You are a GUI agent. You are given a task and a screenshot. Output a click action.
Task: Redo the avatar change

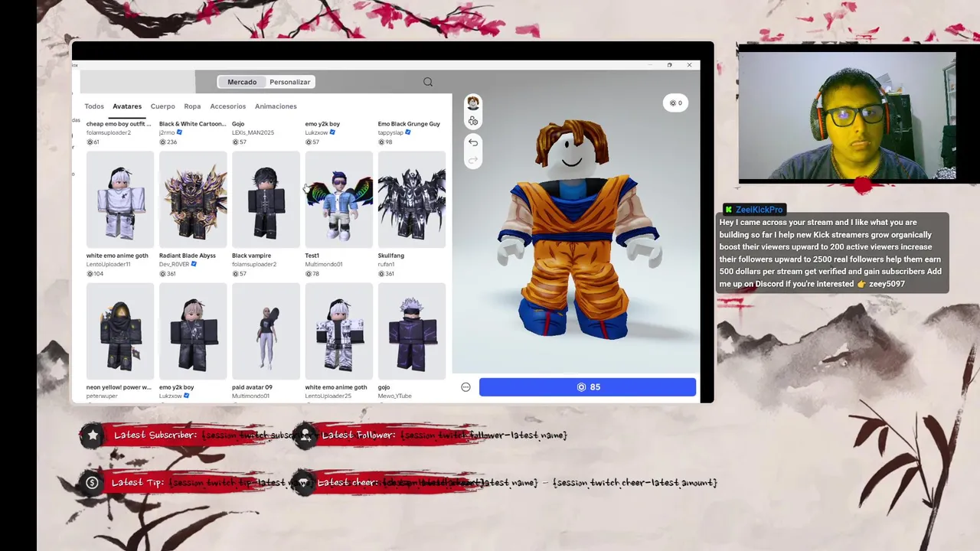[473, 159]
